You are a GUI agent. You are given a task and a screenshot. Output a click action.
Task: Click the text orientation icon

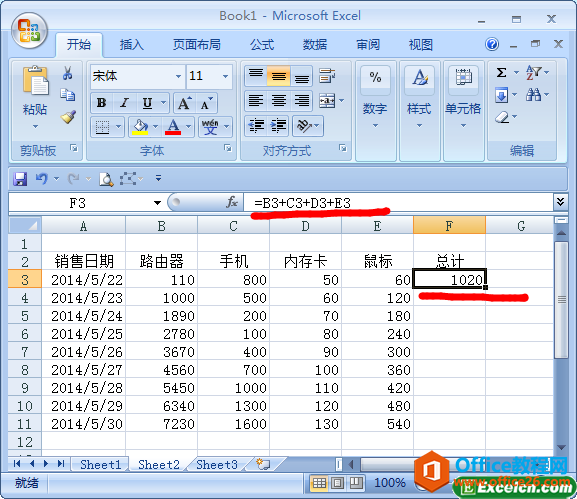click(x=305, y=125)
